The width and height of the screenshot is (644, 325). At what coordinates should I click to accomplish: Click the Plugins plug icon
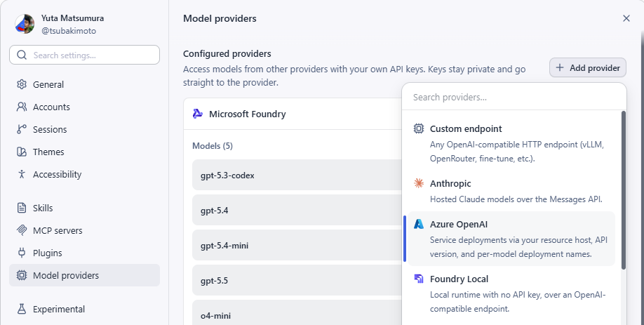(x=21, y=253)
